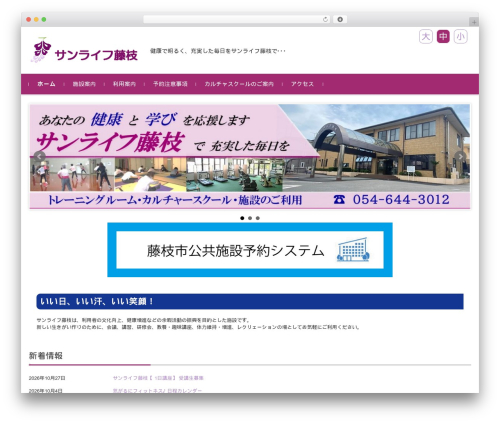The height and width of the screenshot is (423, 500).
Task: Click the サンライフ藤枝 site title text
Action: [96, 55]
